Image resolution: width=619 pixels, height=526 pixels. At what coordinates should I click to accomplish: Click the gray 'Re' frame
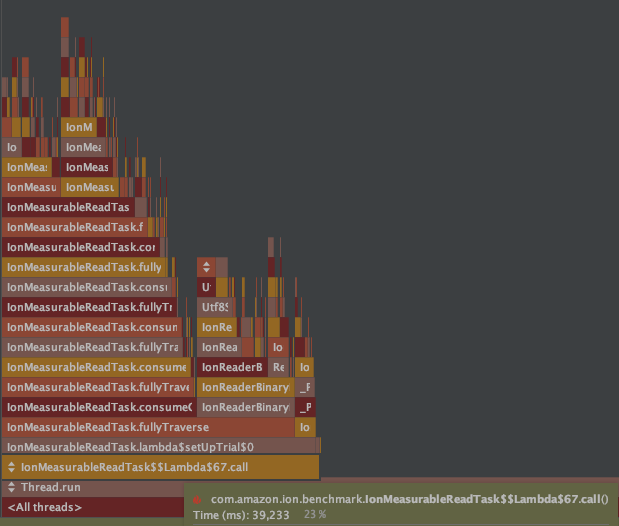click(278, 367)
